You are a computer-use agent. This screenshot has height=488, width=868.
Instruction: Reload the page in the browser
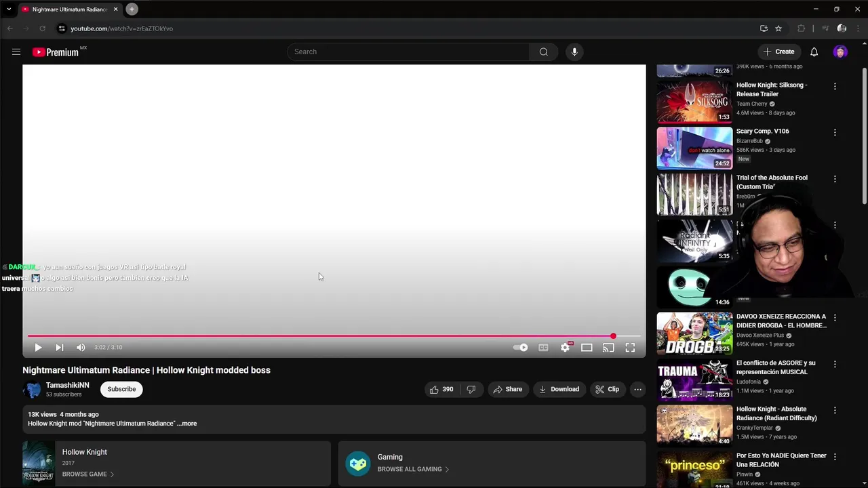(42, 28)
